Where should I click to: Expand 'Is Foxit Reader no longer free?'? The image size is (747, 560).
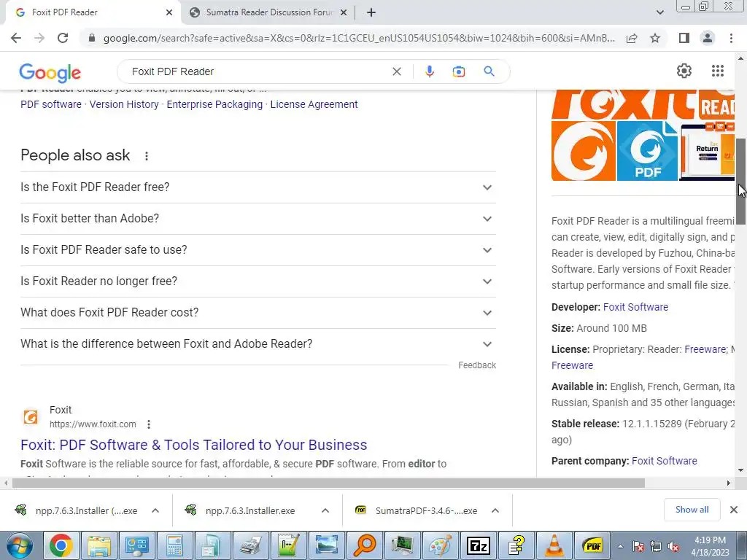(x=258, y=281)
